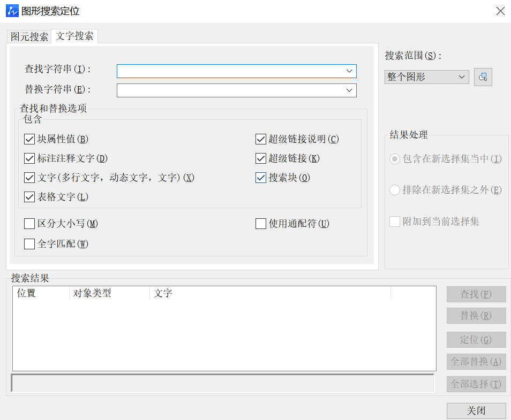Click the 查找字符串 input field
The image size is (511, 420).
(x=237, y=71)
